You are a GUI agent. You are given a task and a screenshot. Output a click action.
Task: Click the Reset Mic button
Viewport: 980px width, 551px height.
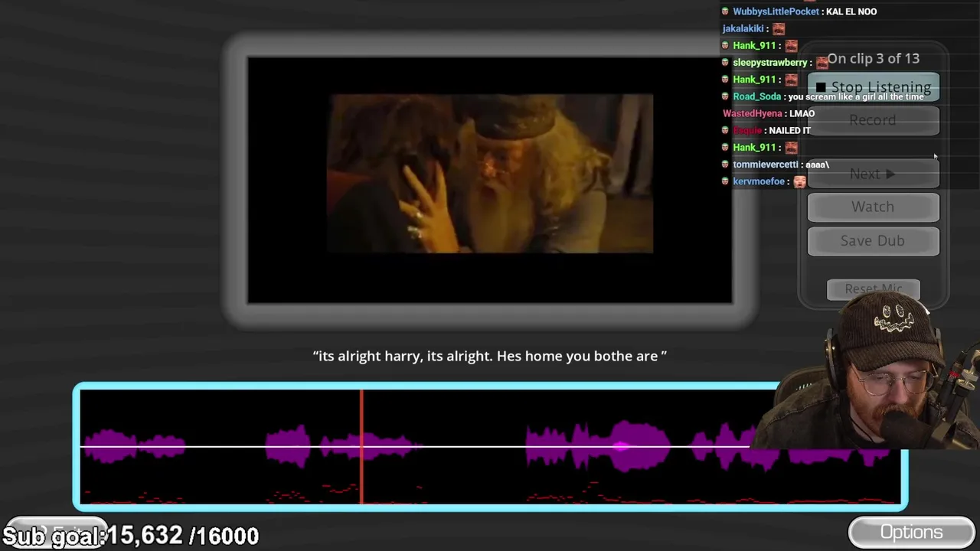[x=873, y=289]
